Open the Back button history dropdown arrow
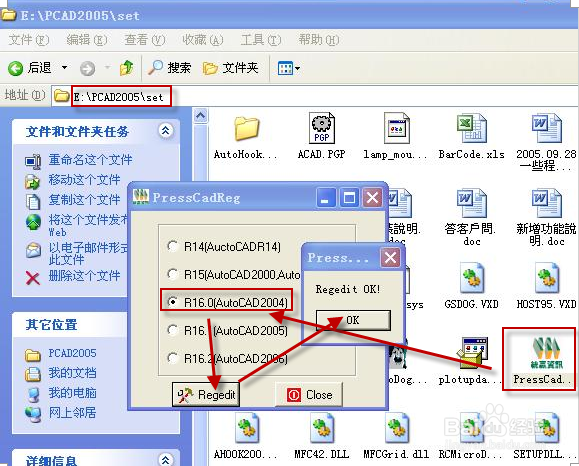579x466 pixels. 64,68
